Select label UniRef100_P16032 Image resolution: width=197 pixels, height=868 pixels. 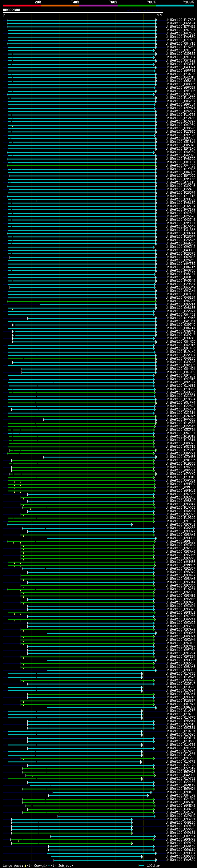180,47
